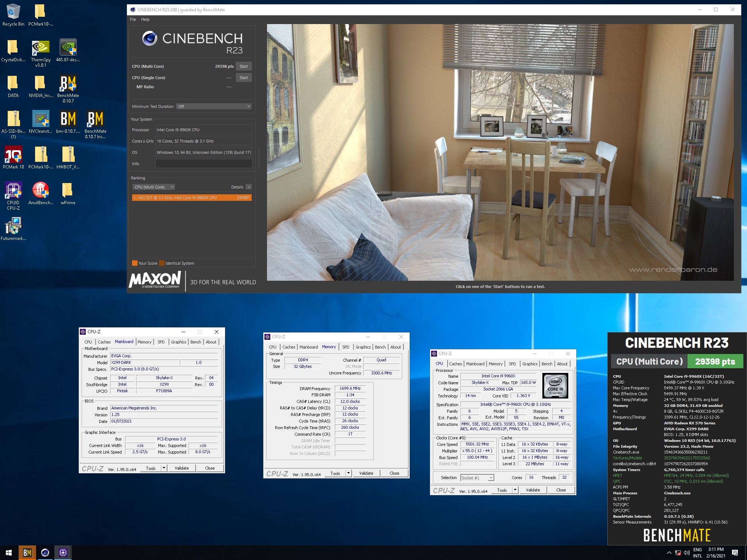Open the Futuremark installer icon
This screenshot has height=560, width=747.
point(13,229)
